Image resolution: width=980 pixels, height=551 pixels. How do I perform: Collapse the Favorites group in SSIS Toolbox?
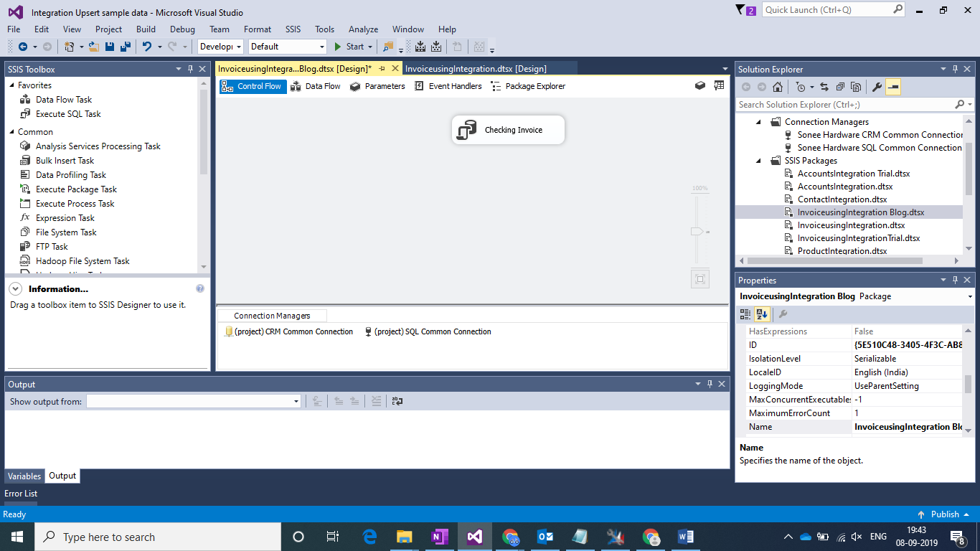pyautogui.click(x=11, y=85)
